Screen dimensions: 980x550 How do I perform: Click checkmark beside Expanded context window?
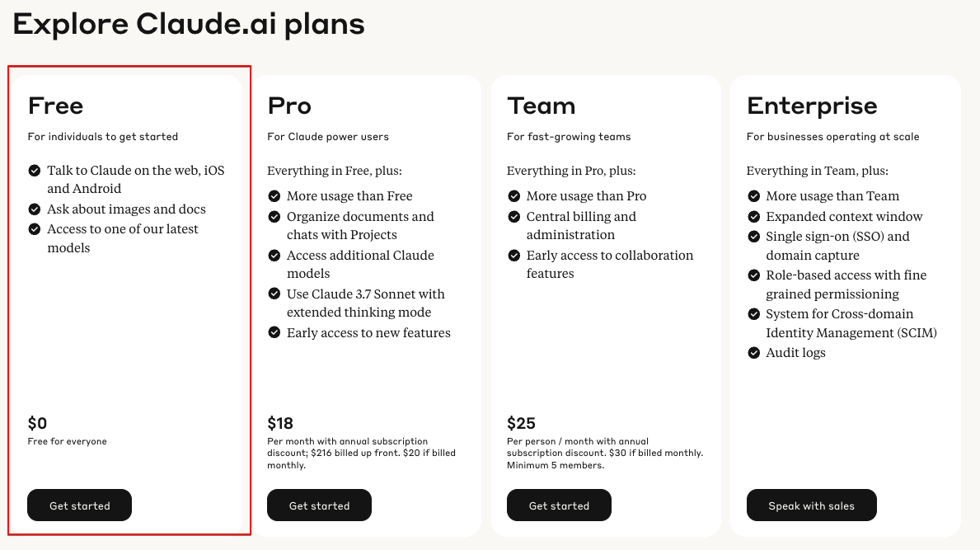[753, 217]
